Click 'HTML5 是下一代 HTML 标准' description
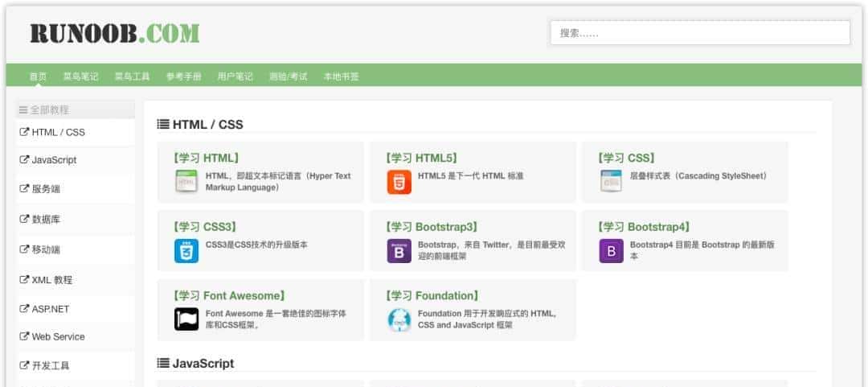The height and width of the screenshot is (387, 868). click(x=470, y=175)
